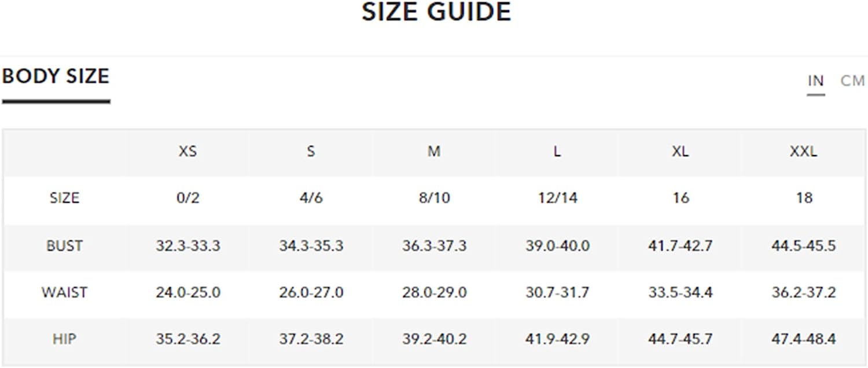
Task: Click hip value 41.9-42.9
Action: click(x=557, y=338)
